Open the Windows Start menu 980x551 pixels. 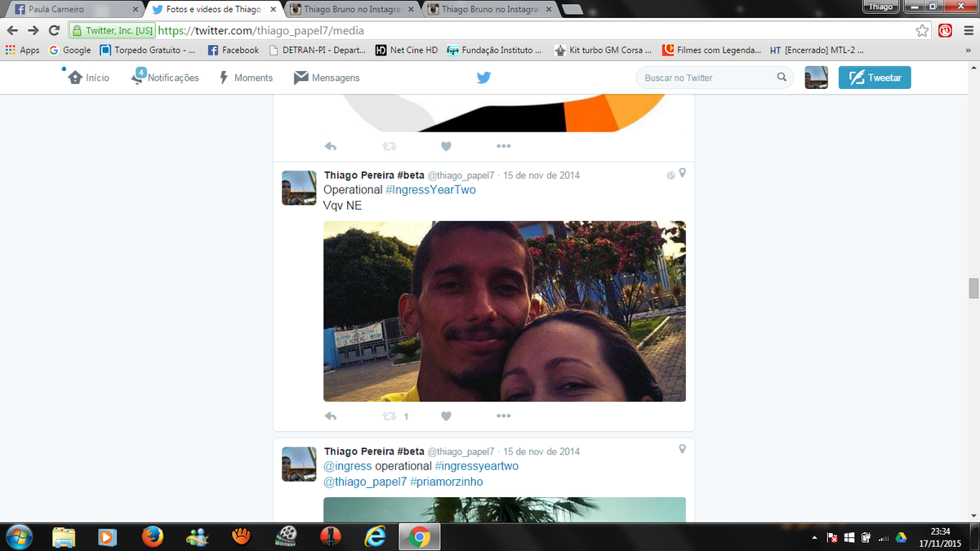click(x=18, y=536)
